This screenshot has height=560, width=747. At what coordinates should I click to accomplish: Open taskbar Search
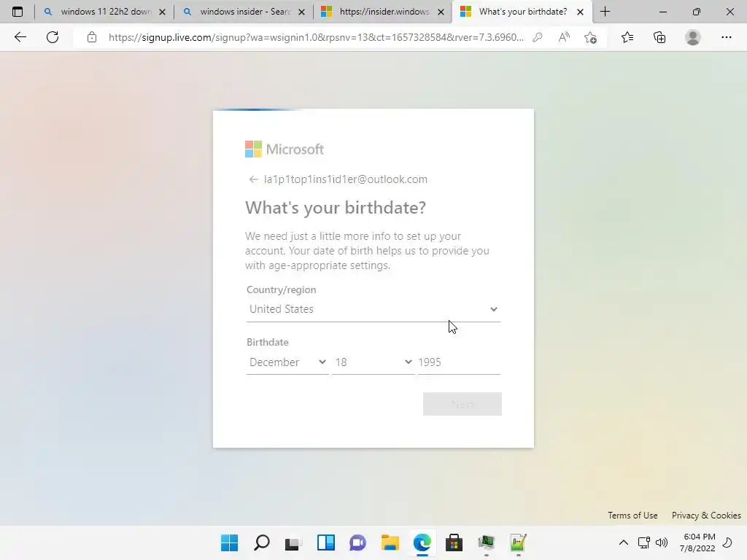[262, 542]
